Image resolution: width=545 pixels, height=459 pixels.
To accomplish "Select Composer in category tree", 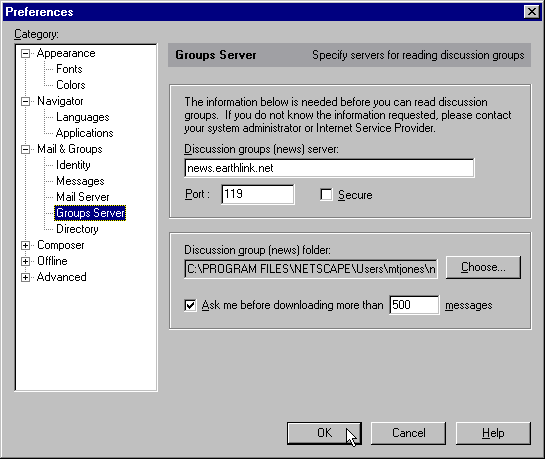I will (x=60, y=245).
